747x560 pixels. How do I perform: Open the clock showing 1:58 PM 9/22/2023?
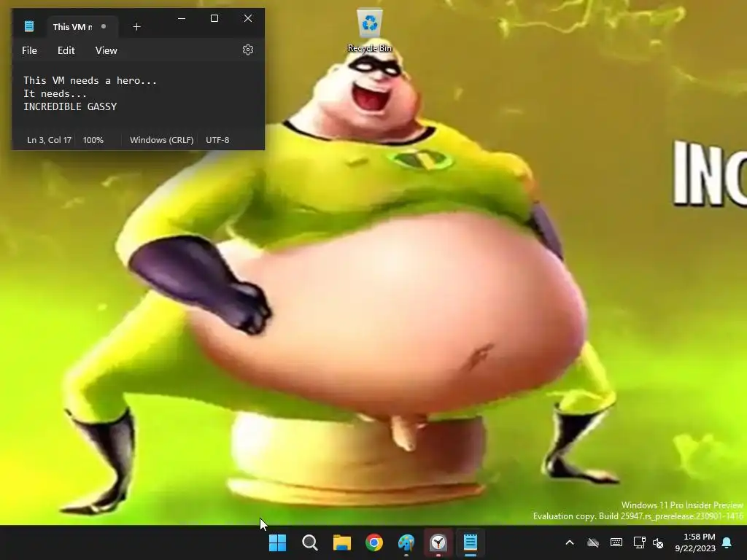click(x=695, y=542)
